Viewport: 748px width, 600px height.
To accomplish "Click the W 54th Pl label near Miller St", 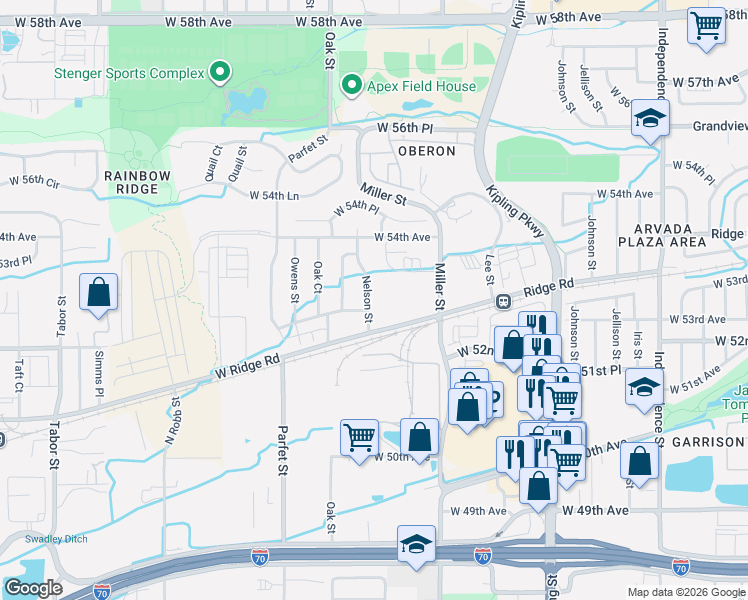I will tap(356, 208).
